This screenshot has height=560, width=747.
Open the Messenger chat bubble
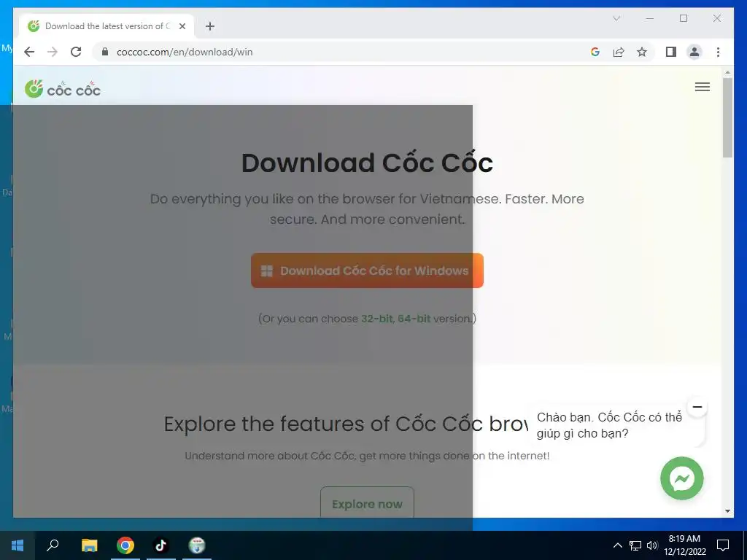(x=682, y=478)
